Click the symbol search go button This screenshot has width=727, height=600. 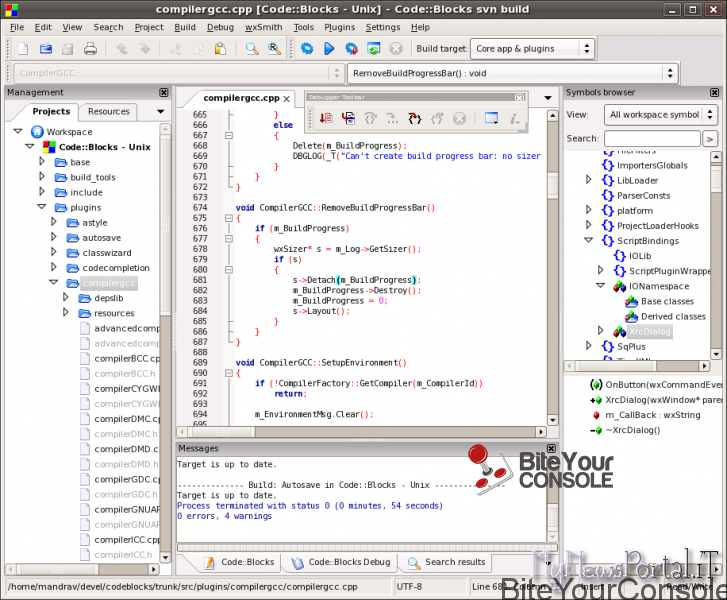coord(709,139)
